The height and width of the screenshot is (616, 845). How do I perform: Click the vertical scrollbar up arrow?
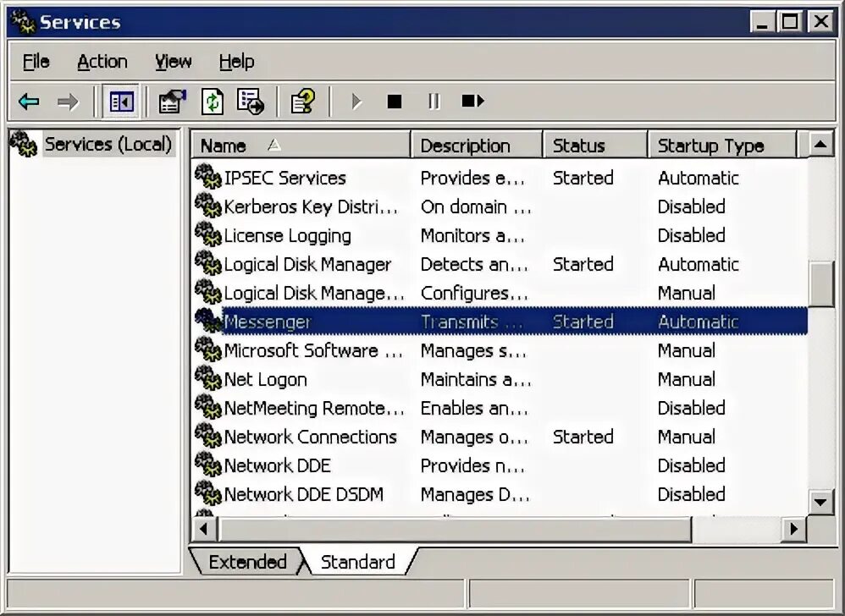[820, 145]
